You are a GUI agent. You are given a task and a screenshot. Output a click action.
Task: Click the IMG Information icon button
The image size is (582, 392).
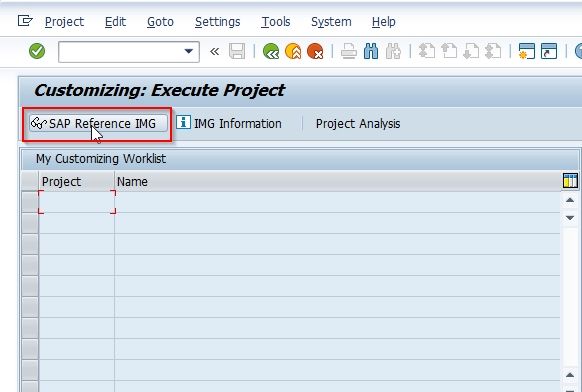coord(229,123)
